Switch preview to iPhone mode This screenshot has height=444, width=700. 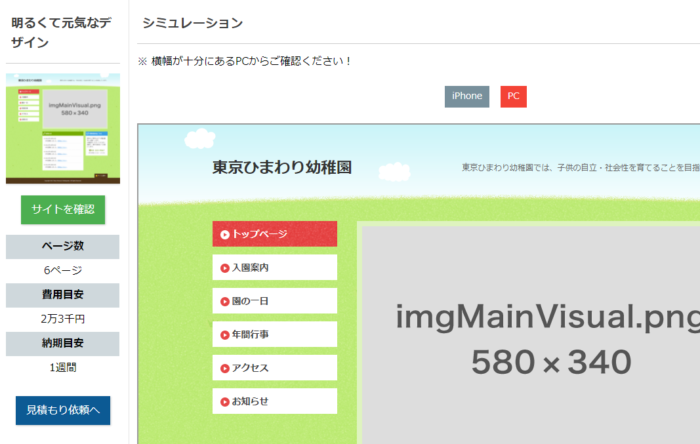(466, 96)
